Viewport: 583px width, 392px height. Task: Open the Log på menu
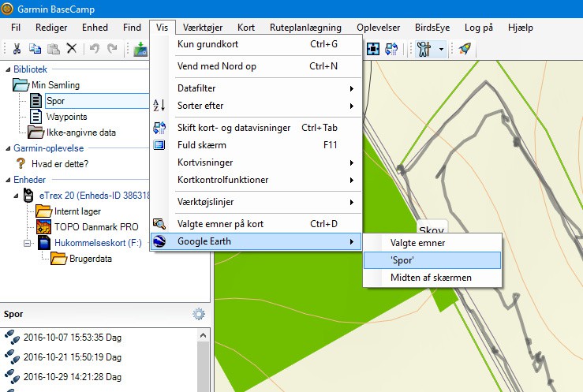tap(479, 28)
